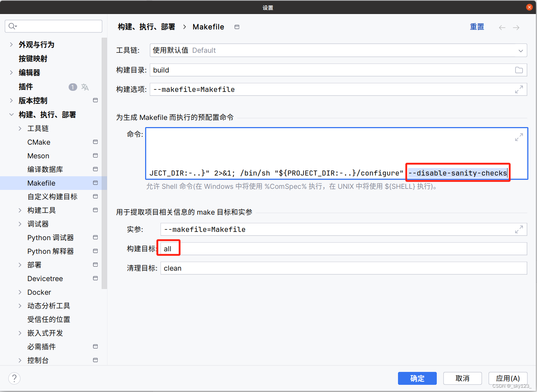The image size is (537, 392).
Task: Expand the 命令 text area editor
Action: (519, 137)
